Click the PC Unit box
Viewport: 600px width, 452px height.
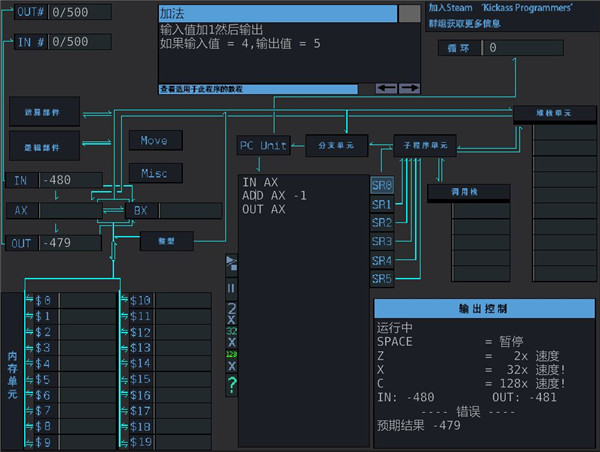(x=263, y=145)
